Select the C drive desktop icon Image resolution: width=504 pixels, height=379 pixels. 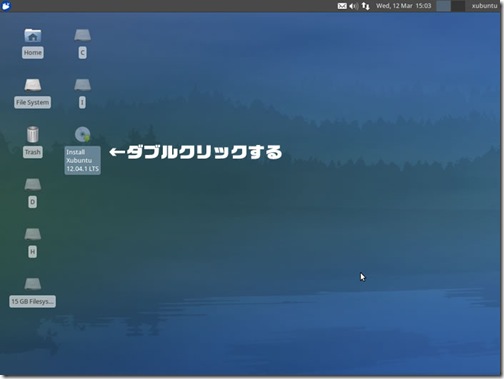tap(82, 35)
